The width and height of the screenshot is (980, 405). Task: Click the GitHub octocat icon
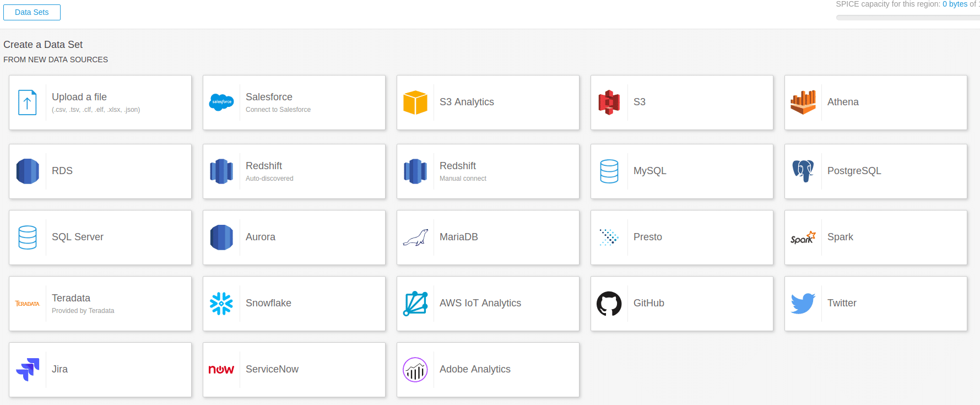609,304
